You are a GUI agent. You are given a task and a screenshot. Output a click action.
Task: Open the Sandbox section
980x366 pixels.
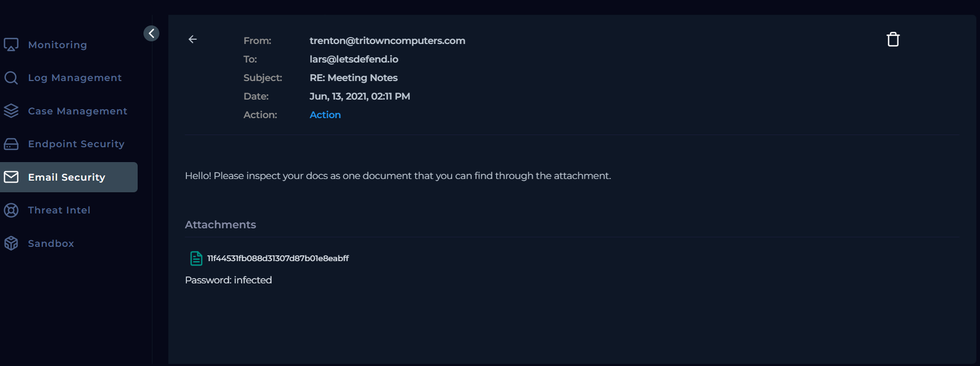[51, 244]
